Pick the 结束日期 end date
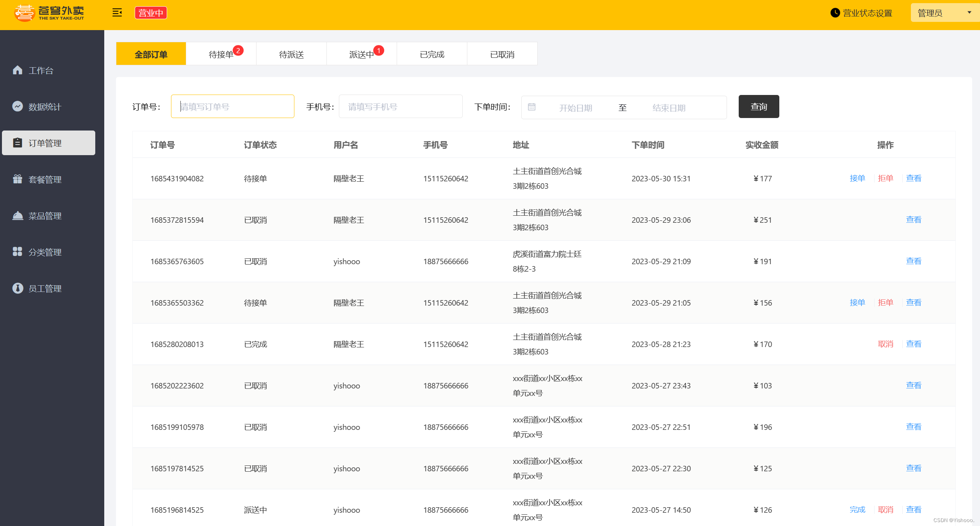The height and width of the screenshot is (526, 980). 669,107
